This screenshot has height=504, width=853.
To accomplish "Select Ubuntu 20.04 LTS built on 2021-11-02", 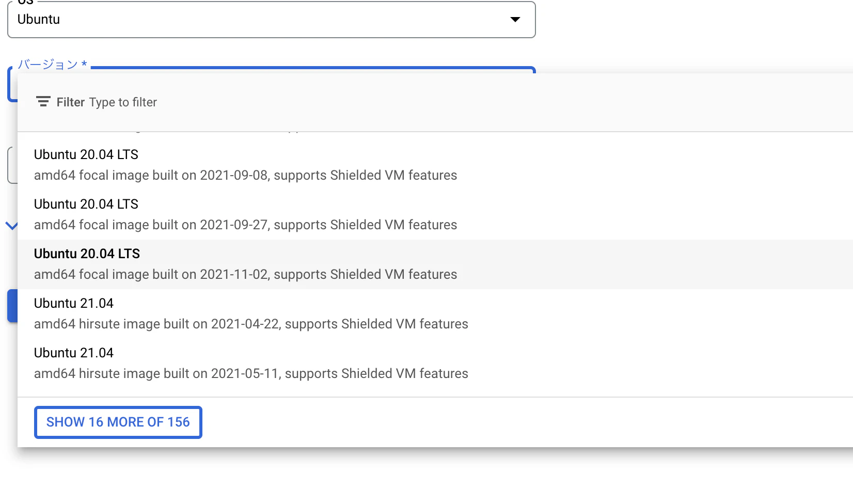I will tap(435, 264).
